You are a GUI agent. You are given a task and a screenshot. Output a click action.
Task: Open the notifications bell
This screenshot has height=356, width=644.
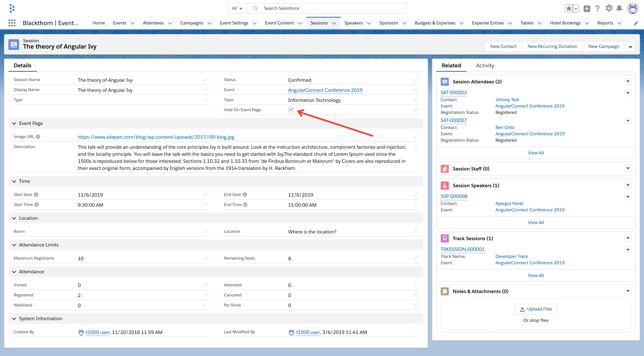pyautogui.click(x=619, y=9)
